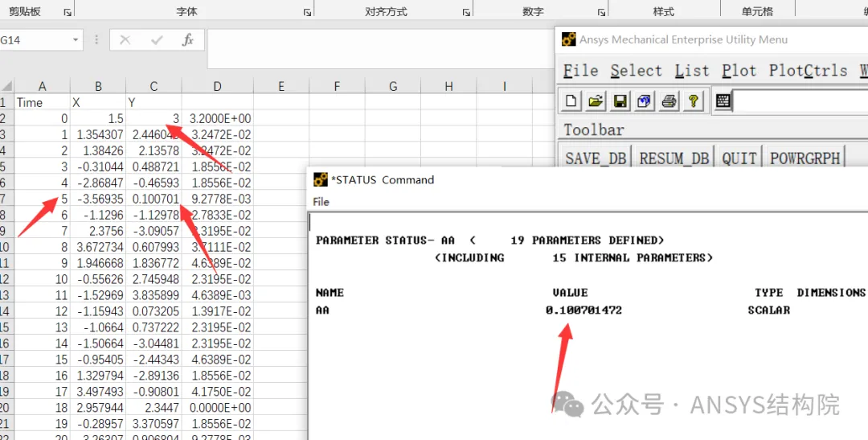Select column G header in Excel

393,86
